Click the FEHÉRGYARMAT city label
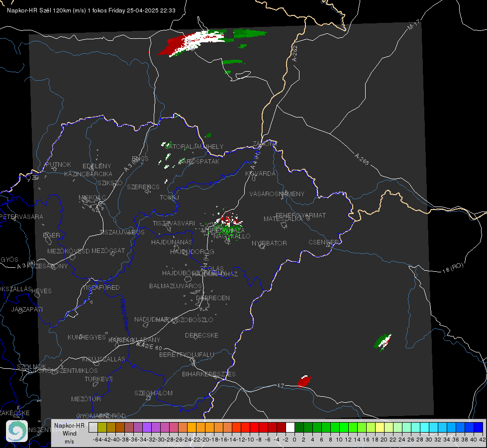 point(300,215)
